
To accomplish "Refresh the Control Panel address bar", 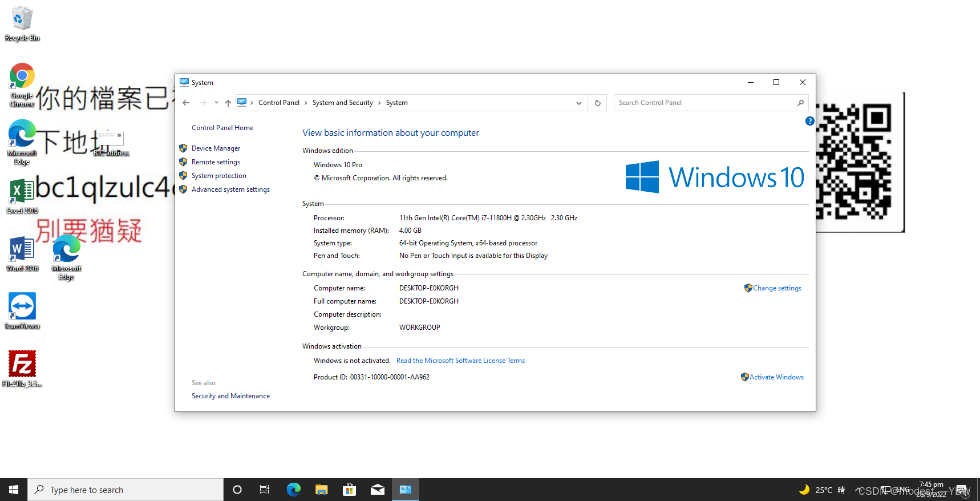I will [598, 103].
